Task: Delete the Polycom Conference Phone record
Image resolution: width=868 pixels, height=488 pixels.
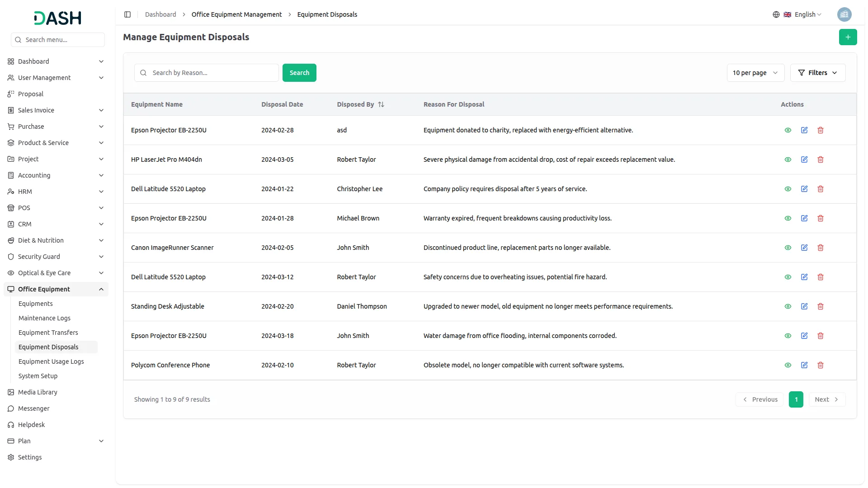Action: pos(820,365)
